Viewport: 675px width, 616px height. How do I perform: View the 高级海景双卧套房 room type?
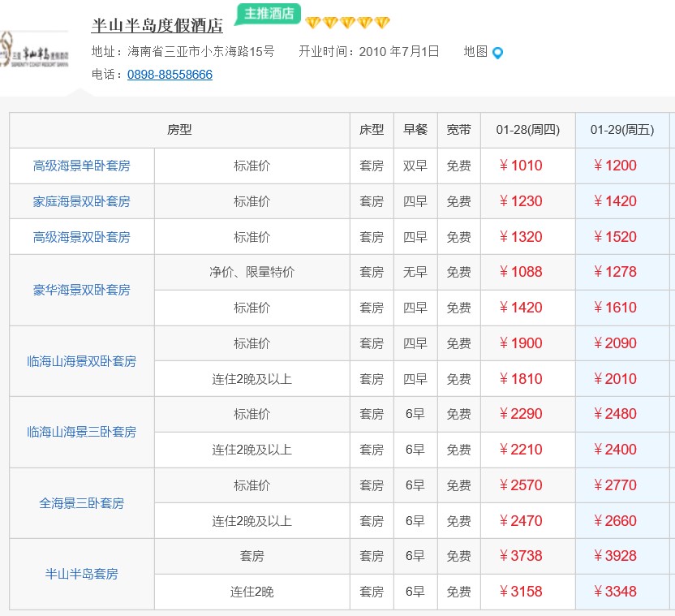point(81,237)
